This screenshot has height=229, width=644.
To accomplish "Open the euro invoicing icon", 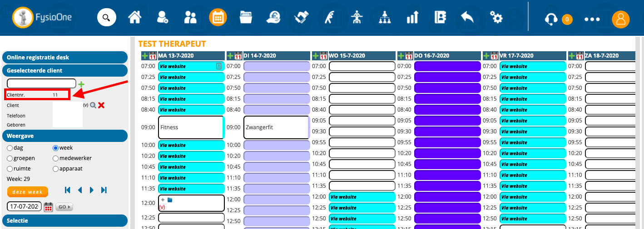I will tap(273, 18).
